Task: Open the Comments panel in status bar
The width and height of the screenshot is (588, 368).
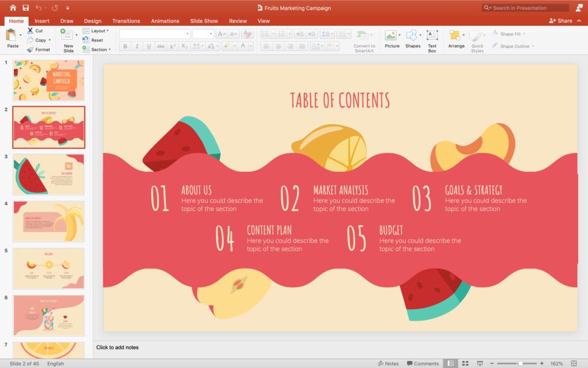Action: [423, 363]
